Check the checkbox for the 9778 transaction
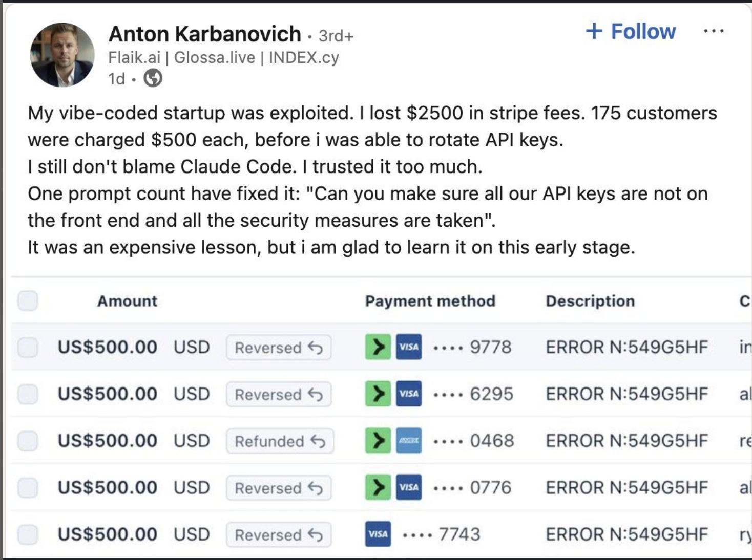This screenshot has width=752, height=560. click(x=27, y=347)
